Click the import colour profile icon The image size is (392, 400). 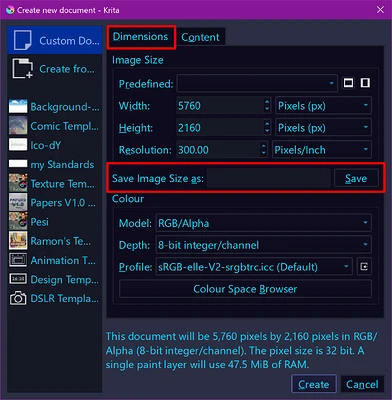tap(364, 267)
